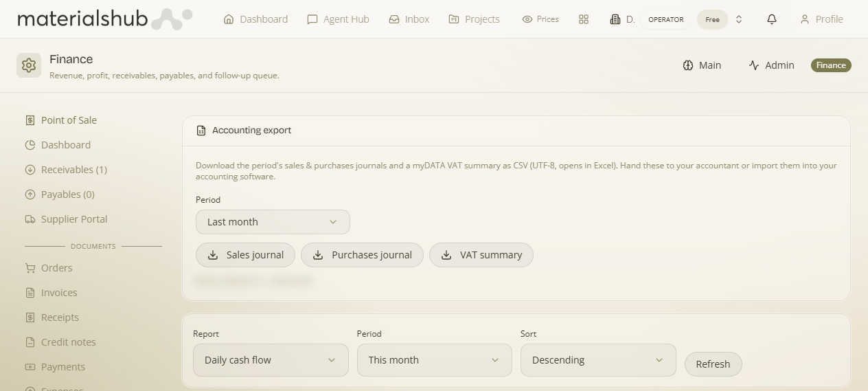The height and width of the screenshot is (391, 868).
Task: Open Prices in top navigation
Action: 540,19
